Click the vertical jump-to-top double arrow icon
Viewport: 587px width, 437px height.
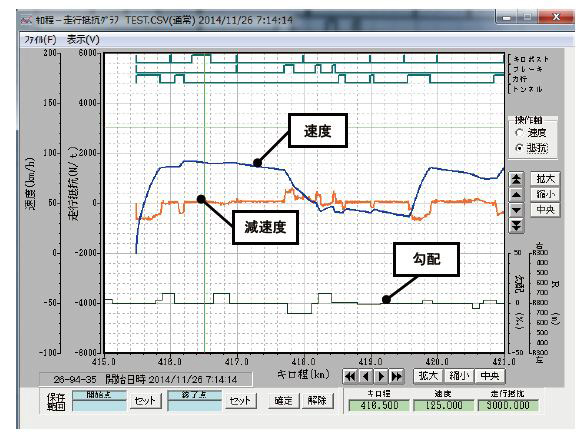pos(516,179)
